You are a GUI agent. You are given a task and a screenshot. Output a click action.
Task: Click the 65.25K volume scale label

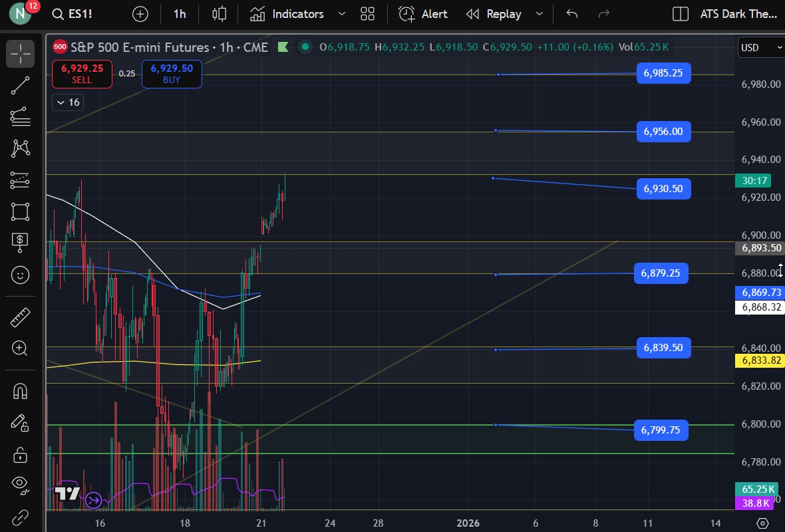(x=758, y=489)
